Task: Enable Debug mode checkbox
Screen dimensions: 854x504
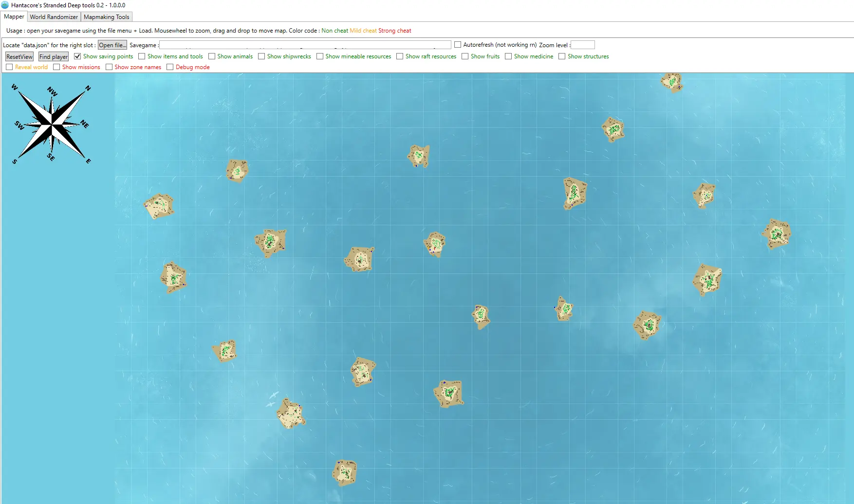Action: (x=170, y=67)
